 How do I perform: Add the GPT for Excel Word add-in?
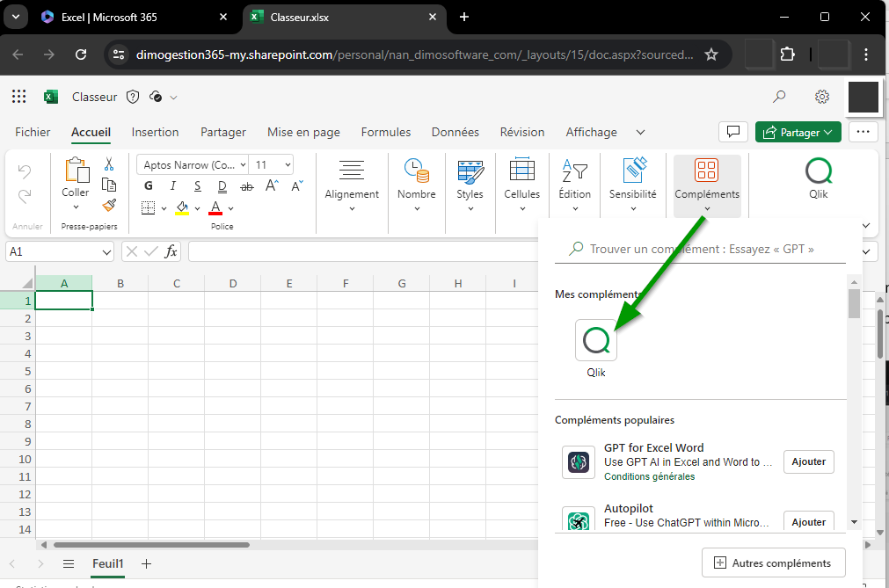[808, 461]
